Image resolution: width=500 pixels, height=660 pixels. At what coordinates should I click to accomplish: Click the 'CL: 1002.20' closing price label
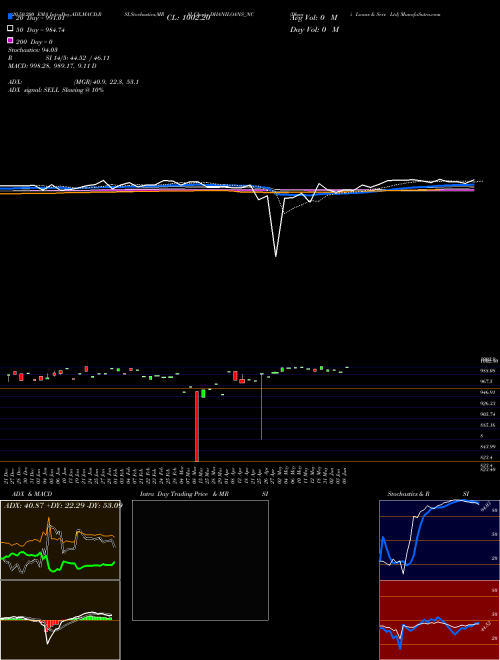pos(188,18)
